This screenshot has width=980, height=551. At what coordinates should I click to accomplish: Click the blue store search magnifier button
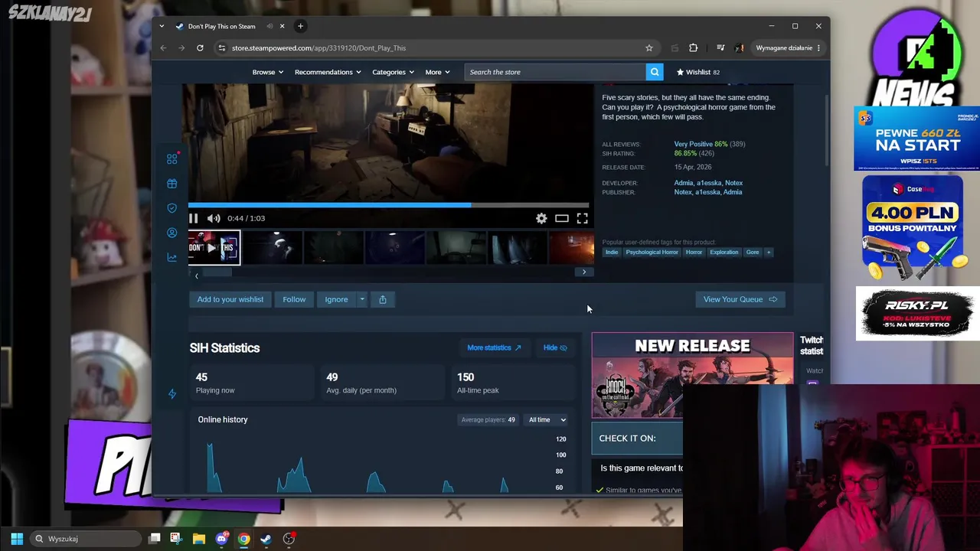pyautogui.click(x=655, y=72)
